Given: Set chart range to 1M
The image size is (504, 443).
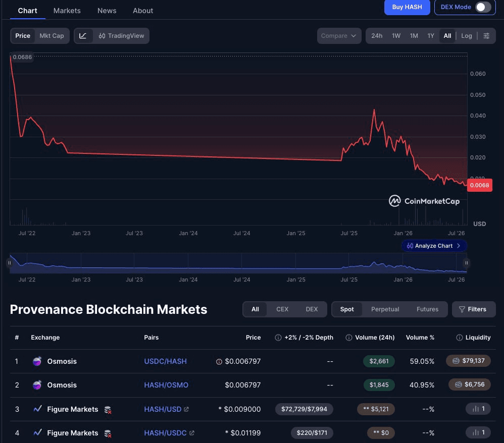Looking at the screenshot, I should coord(414,36).
